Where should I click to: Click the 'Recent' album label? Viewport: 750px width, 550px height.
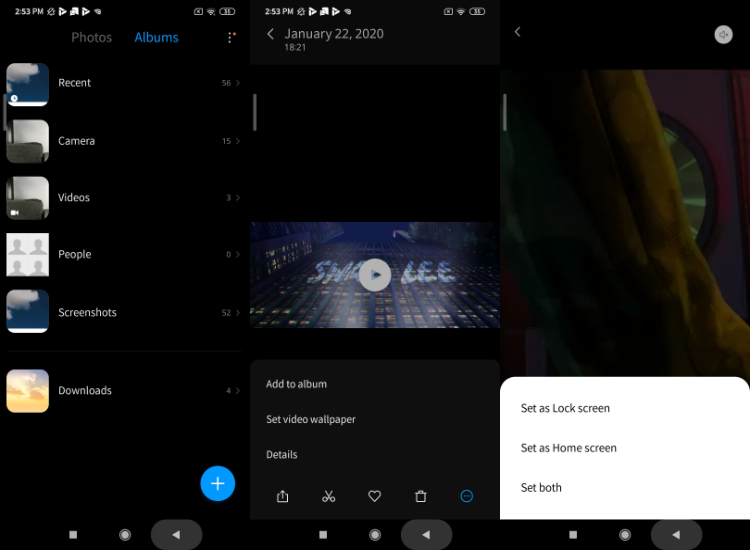pos(74,83)
